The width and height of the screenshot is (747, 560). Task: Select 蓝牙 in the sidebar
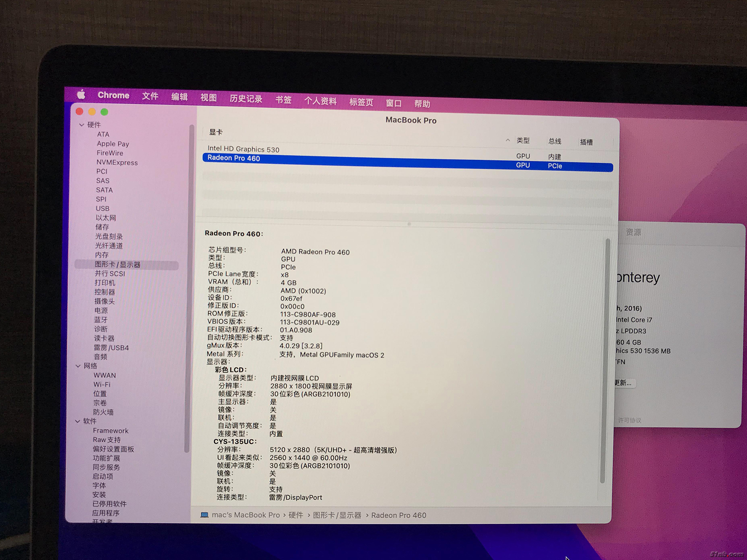click(x=100, y=320)
